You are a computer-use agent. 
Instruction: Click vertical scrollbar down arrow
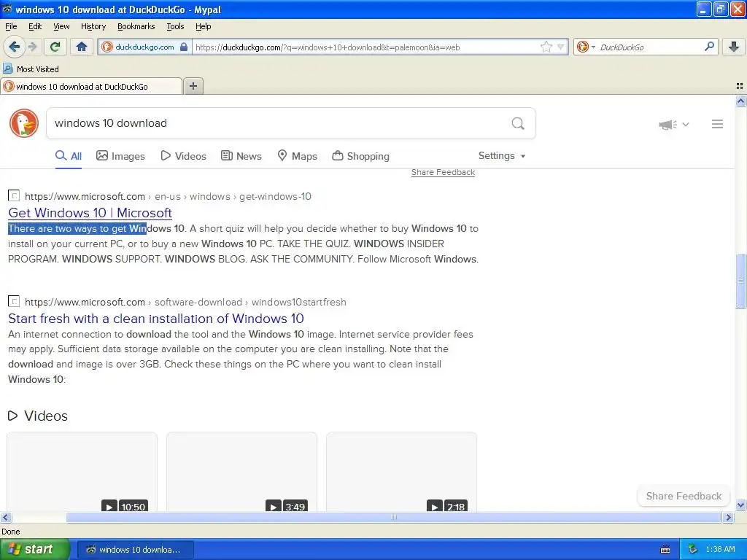[x=740, y=505]
